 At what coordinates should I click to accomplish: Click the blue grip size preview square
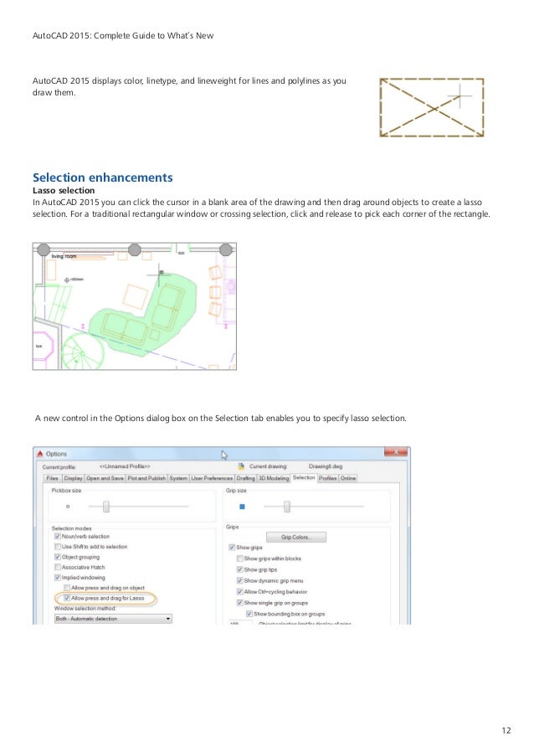pos(242,507)
